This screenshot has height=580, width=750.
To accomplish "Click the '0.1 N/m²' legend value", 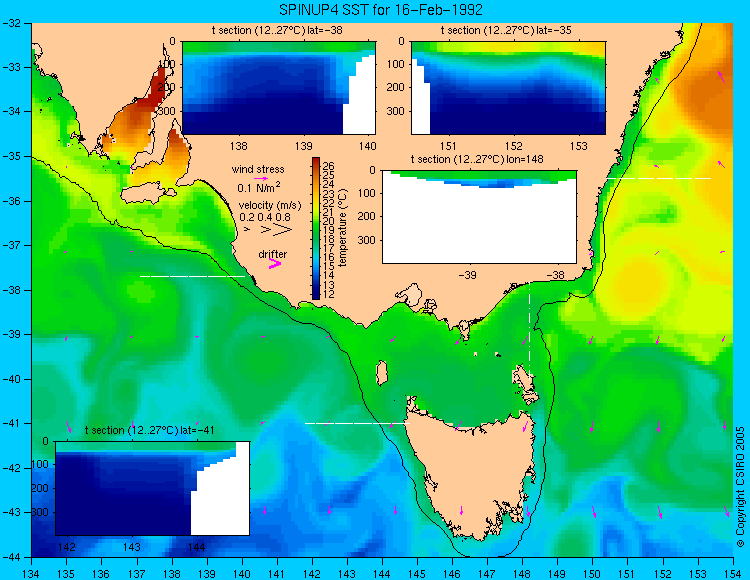I will tap(259, 187).
